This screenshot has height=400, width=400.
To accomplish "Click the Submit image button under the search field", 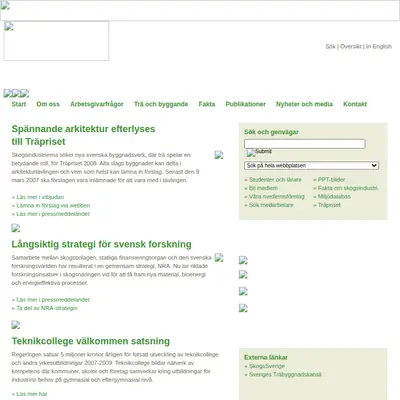I will [259, 152].
